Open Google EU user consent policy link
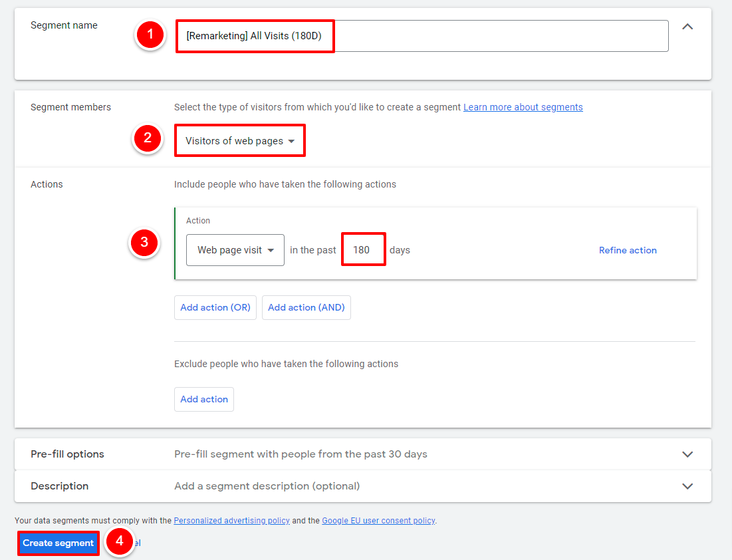The width and height of the screenshot is (732, 560). pos(378,520)
